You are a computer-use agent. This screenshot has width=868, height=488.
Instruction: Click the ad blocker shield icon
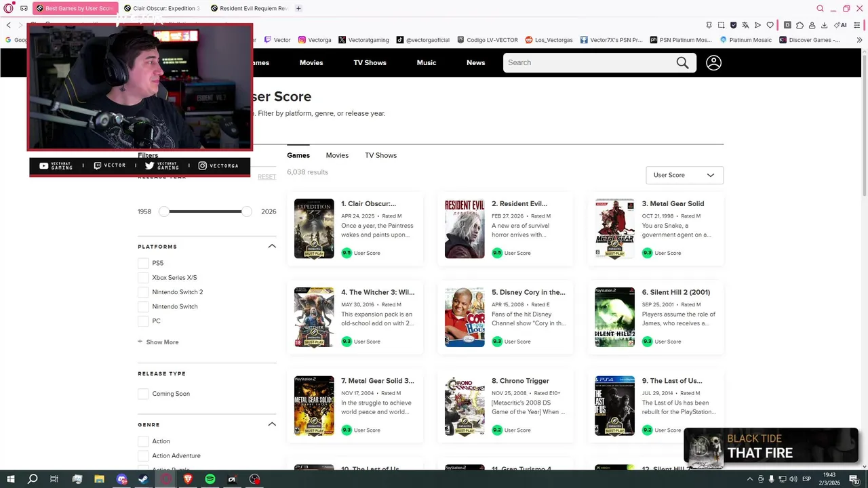coord(733,25)
